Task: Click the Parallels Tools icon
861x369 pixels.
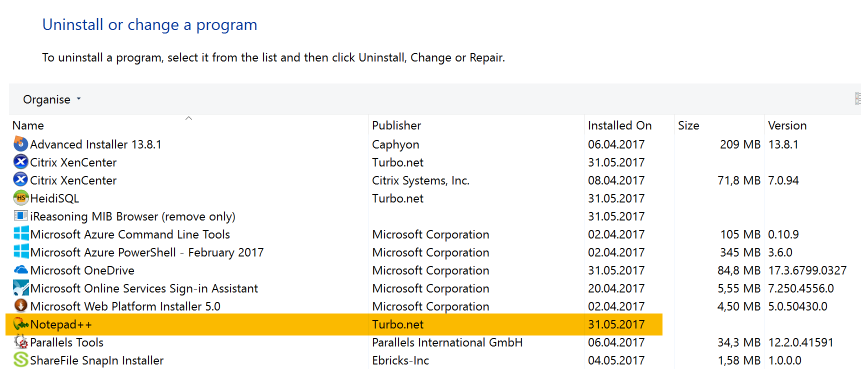Action: [x=20, y=343]
